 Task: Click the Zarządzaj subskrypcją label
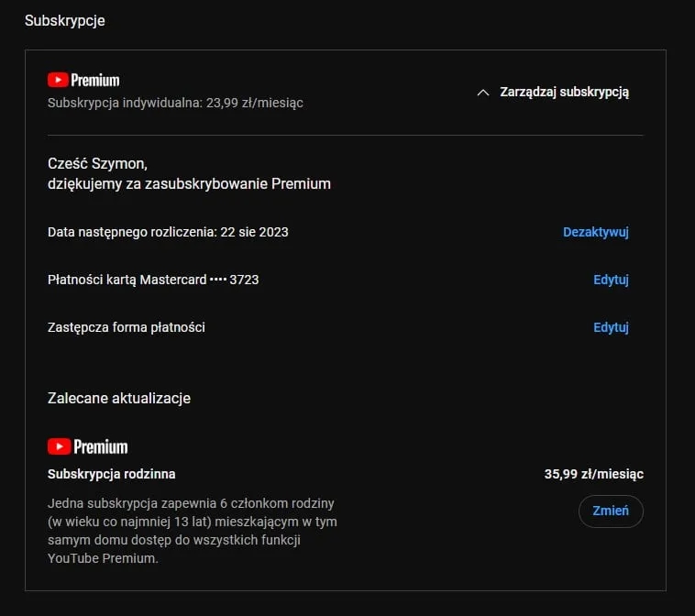(x=564, y=93)
